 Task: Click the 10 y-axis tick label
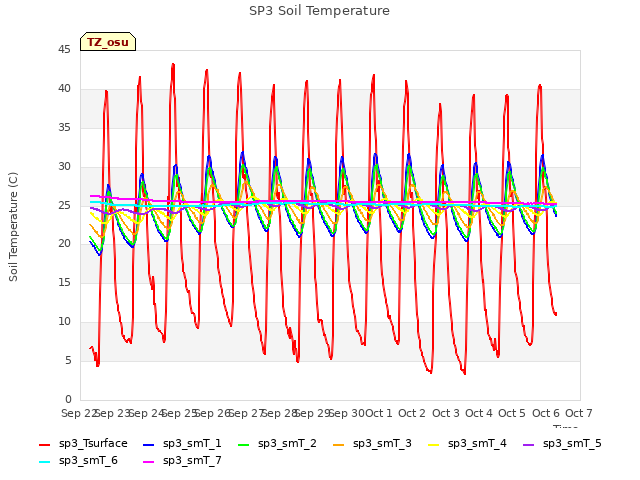click(x=64, y=322)
